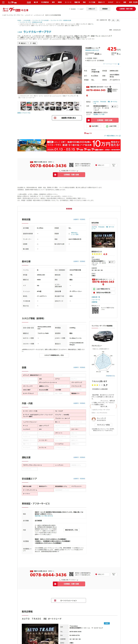The width and height of the screenshot is (138, 644).
Task: Open MAPを開く button
Action: [94, 126]
